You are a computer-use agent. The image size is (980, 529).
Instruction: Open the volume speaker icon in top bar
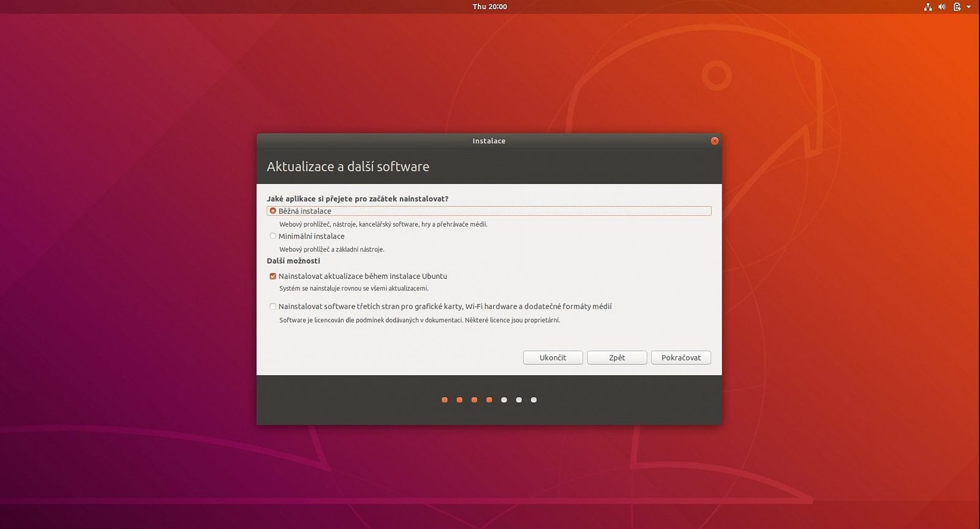[942, 7]
